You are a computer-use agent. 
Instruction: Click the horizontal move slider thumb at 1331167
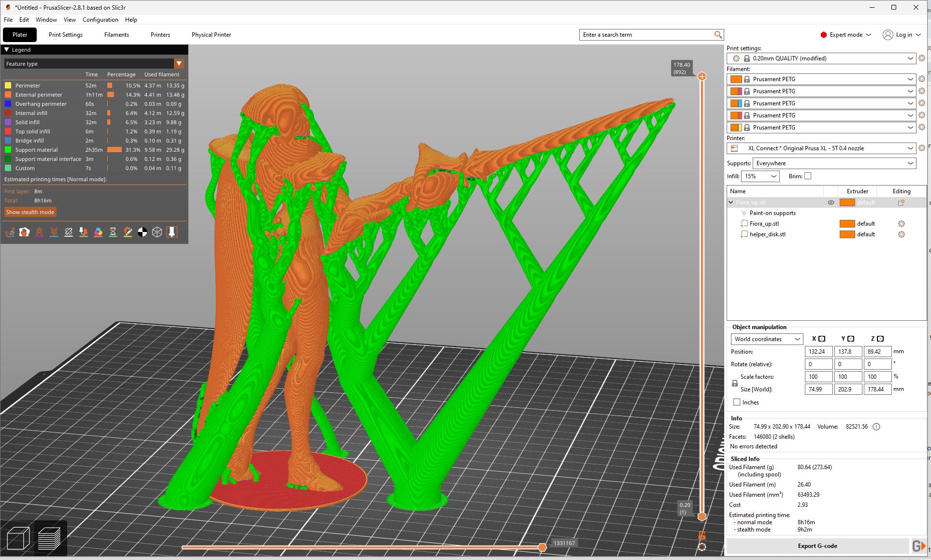[x=542, y=547]
